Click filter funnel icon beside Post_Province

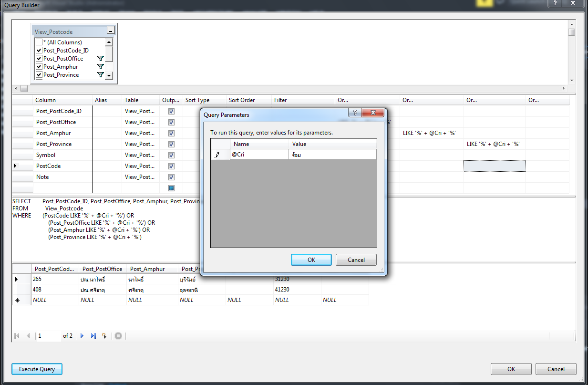click(101, 75)
